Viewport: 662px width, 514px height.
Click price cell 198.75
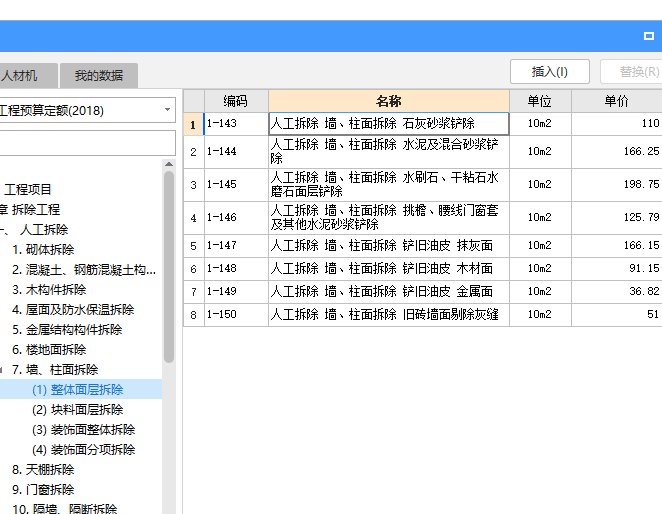click(x=617, y=185)
